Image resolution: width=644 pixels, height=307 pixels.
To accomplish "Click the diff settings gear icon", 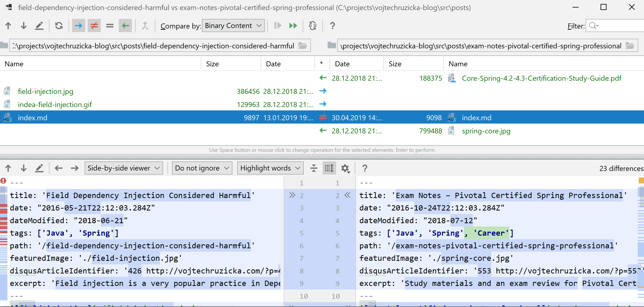I will pyautogui.click(x=345, y=168).
